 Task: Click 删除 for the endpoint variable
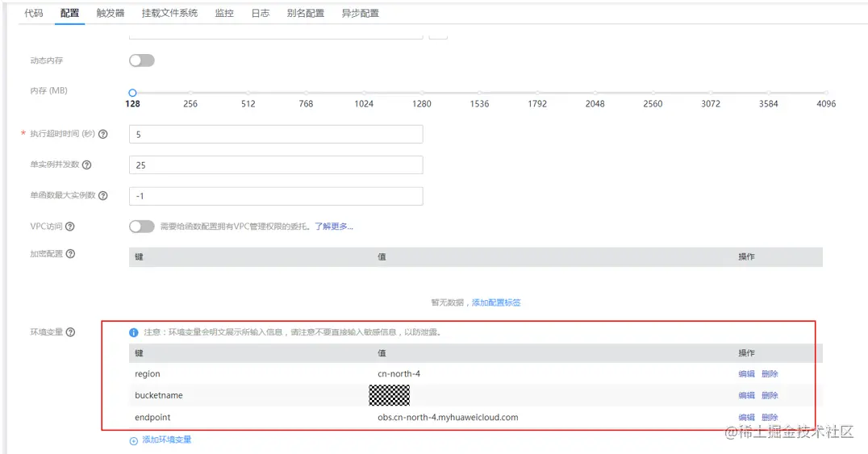tap(770, 418)
